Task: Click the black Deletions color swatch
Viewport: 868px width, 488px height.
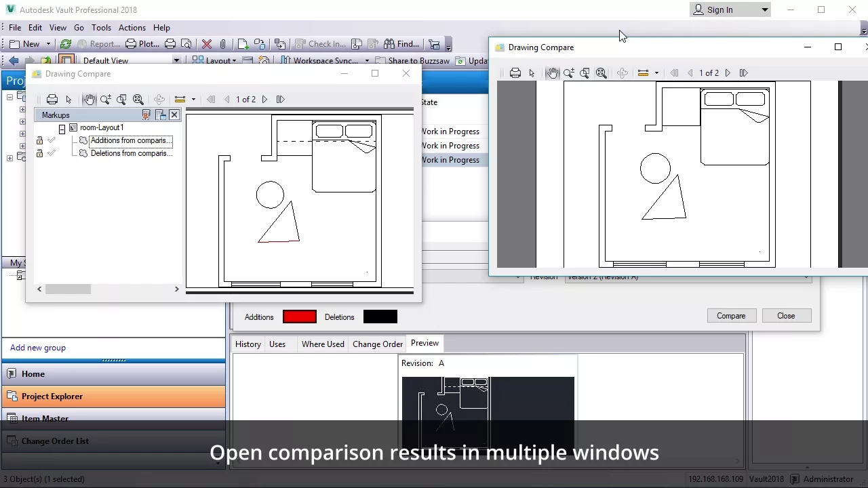Action: pyautogui.click(x=380, y=317)
